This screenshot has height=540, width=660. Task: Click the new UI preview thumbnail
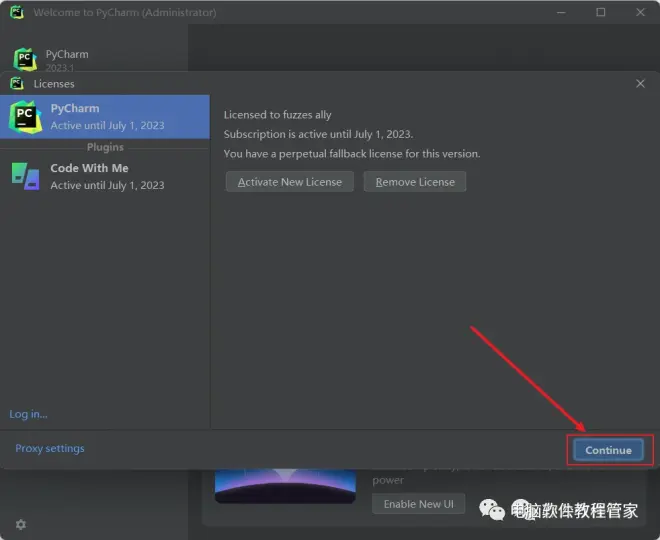coord(285,486)
